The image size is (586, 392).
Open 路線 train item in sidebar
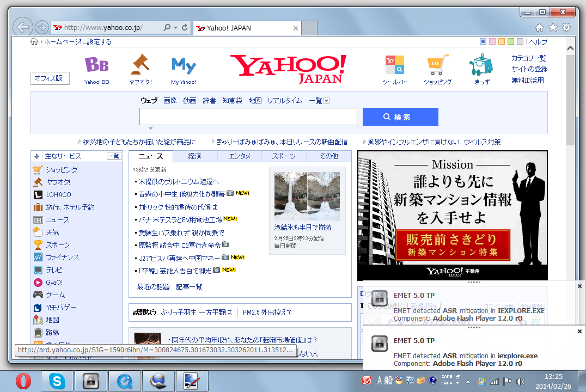point(52,332)
